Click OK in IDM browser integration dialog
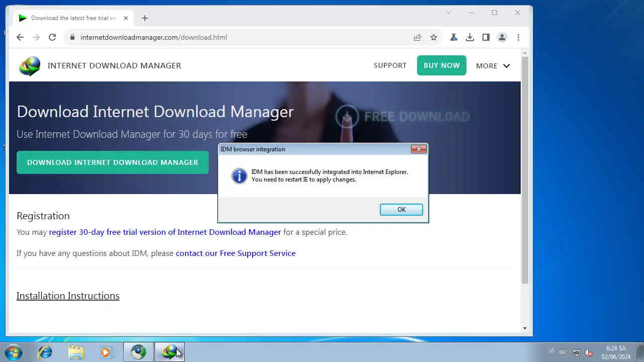Screen dimensions: 644x362 tap(401, 210)
